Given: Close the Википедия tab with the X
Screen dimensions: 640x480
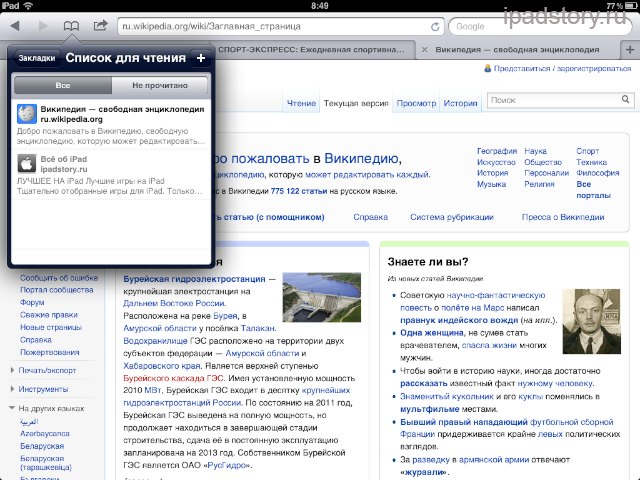Looking at the screenshot, I should tap(424, 49).
